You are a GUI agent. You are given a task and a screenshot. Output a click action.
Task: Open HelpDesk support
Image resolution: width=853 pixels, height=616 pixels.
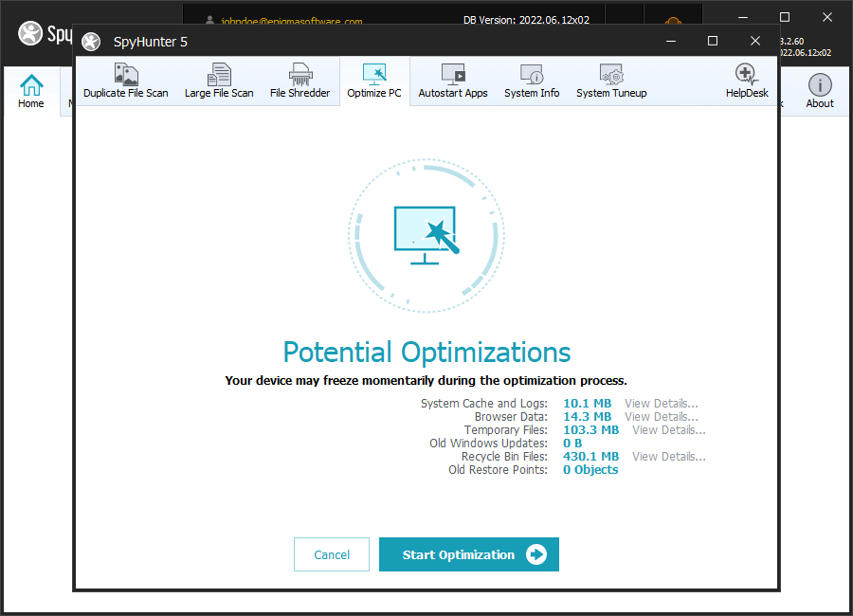(747, 82)
